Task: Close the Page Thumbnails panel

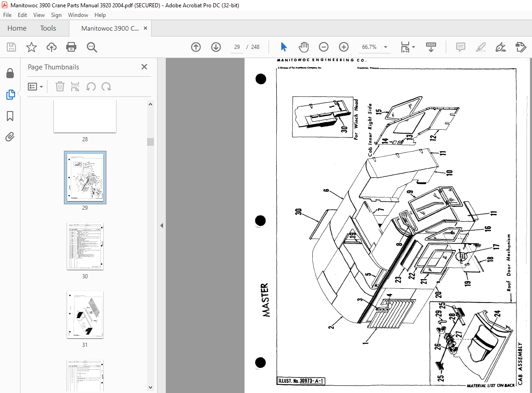Action: pos(144,67)
